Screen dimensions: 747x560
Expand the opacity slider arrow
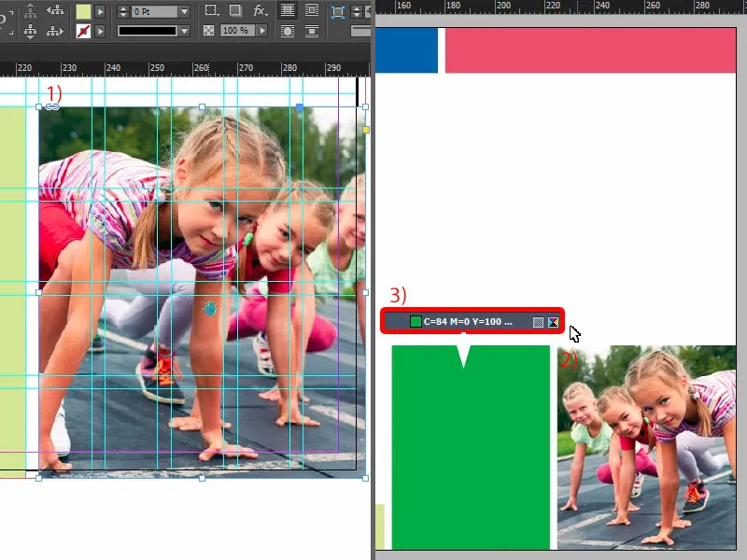tap(261, 31)
